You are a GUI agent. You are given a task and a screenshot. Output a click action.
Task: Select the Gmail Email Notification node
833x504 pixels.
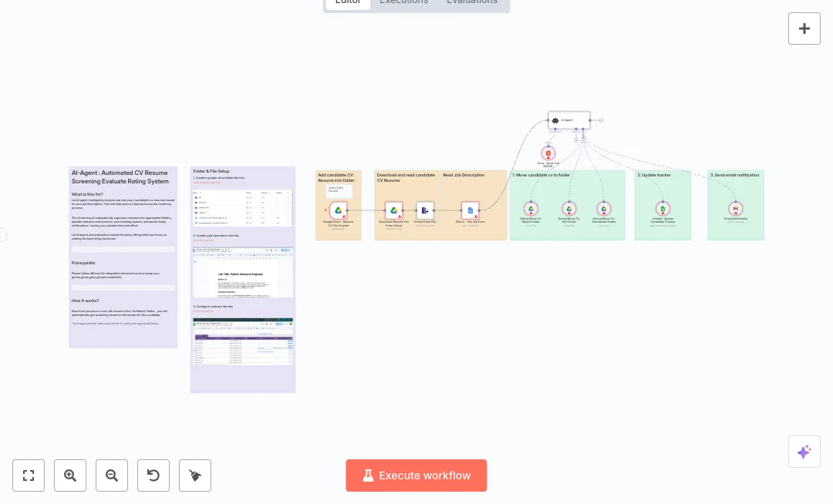pos(735,210)
